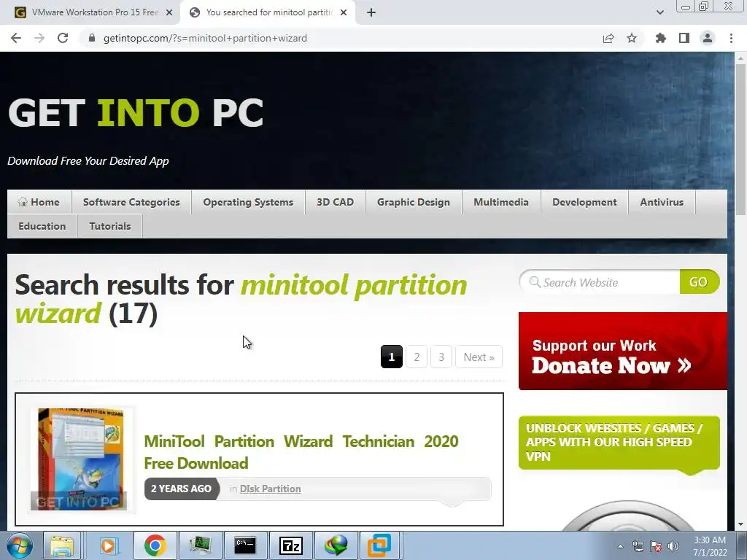This screenshot has width=747, height=560.
Task: Open the taskbar clock 3:30 AM
Action: coord(710,545)
